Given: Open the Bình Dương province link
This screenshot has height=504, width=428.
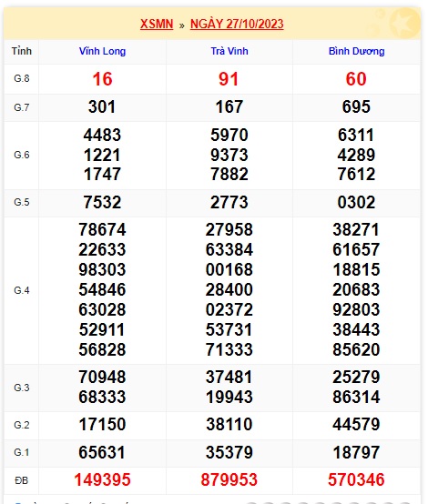Looking at the screenshot, I should [x=357, y=51].
